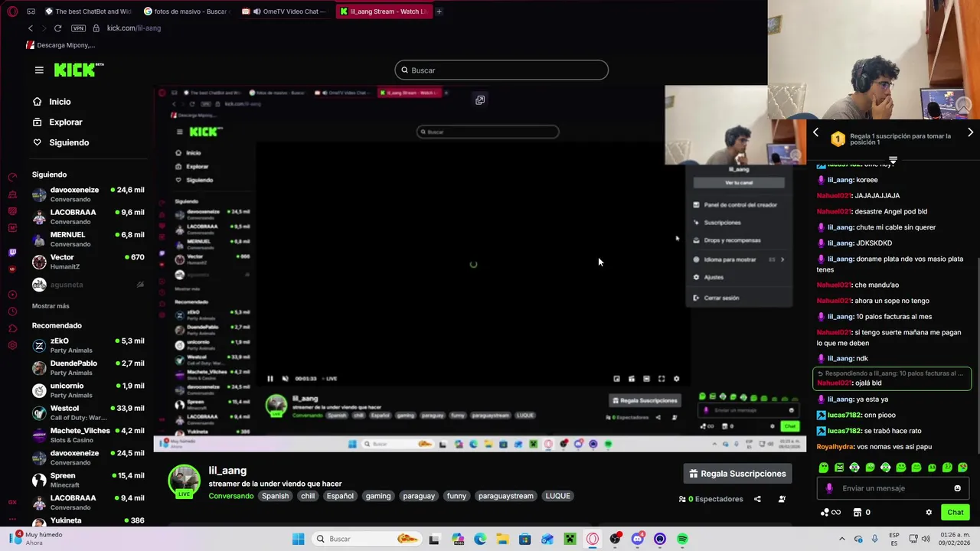Open unicornio recommended channel
Image resolution: width=980 pixels, height=551 pixels.
(88, 390)
